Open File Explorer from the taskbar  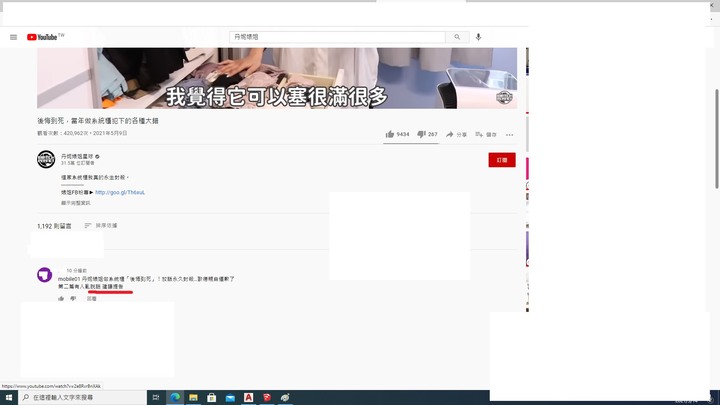coord(193,397)
